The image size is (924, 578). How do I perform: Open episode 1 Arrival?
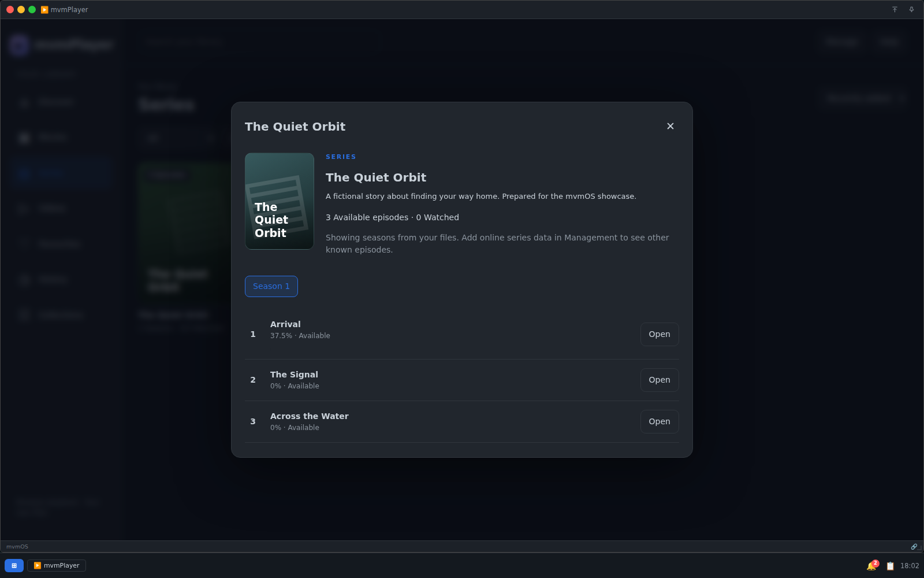pyautogui.click(x=660, y=334)
